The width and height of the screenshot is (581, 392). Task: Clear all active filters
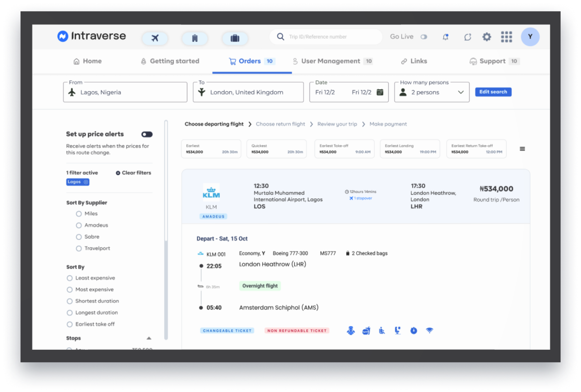pyautogui.click(x=133, y=173)
